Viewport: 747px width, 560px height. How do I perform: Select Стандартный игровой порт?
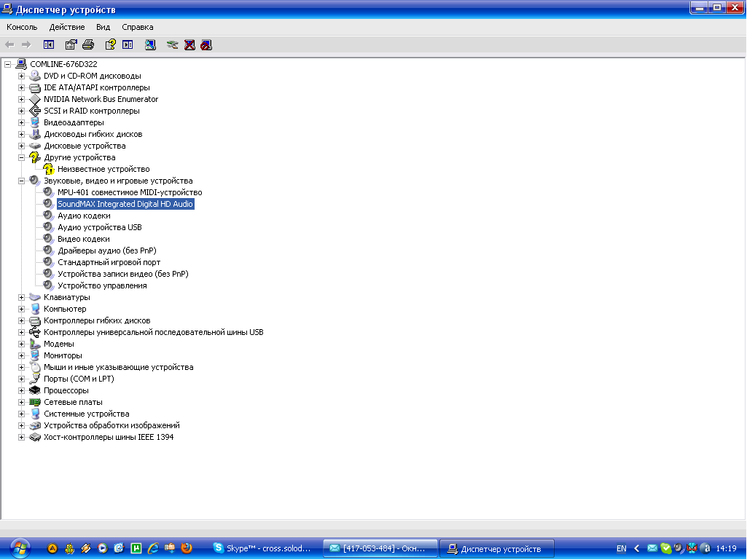pyautogui.click(x=109, y=262)
